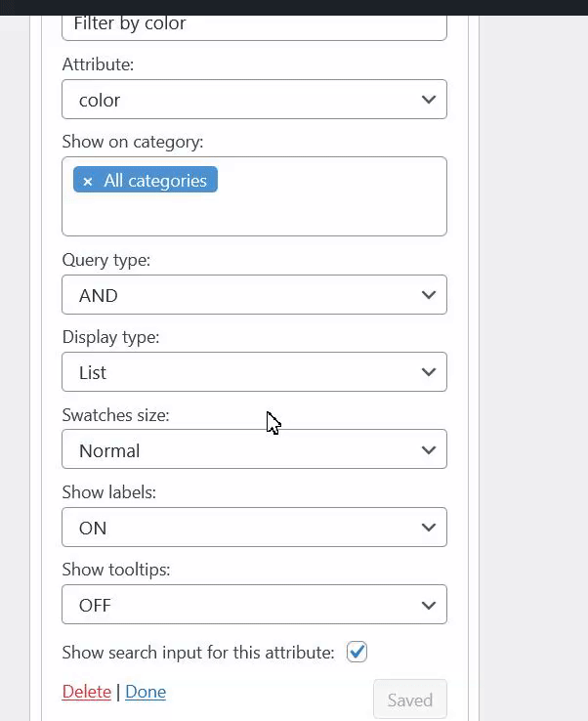Select the All categories tag label
The image size is (588, 721).
point(155,181)
